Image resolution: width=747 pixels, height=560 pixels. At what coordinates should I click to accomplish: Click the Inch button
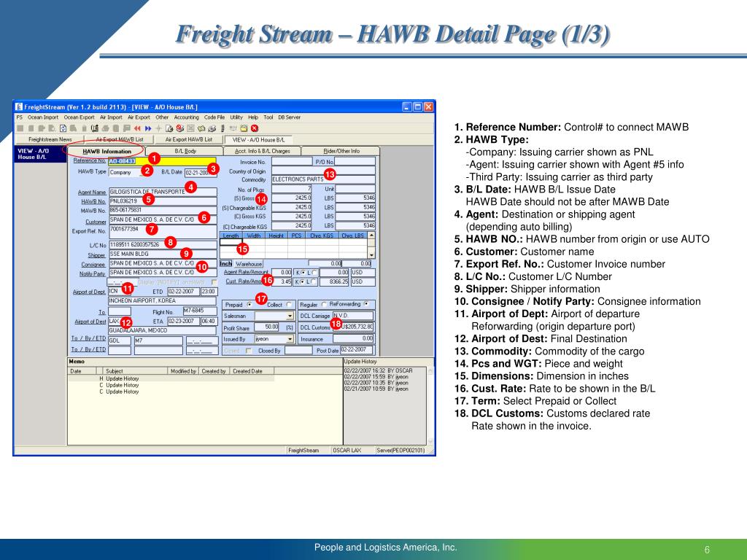[226, 264]
